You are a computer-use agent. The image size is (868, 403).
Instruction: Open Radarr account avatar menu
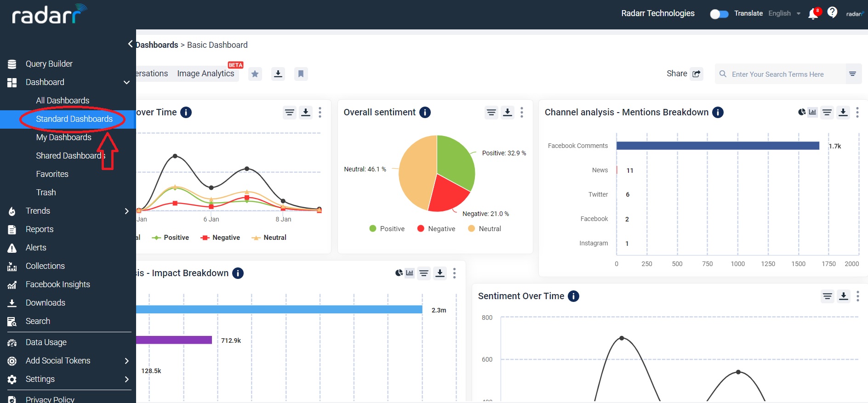pyautogui.click(x=855, y=14)
